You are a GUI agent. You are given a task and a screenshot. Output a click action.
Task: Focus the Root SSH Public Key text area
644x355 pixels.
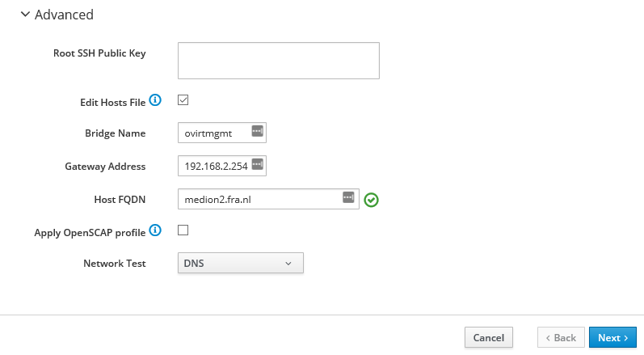click(x=278, y=61)
